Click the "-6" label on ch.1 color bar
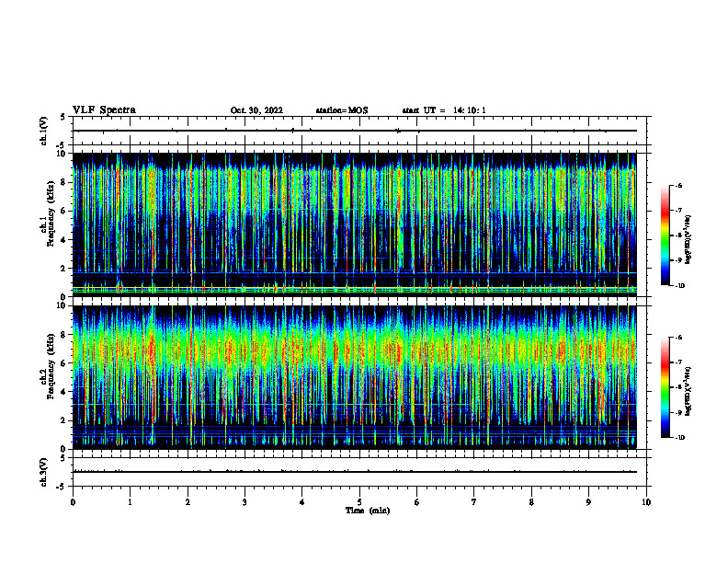728x563 pixels. (x=678, y=185)
